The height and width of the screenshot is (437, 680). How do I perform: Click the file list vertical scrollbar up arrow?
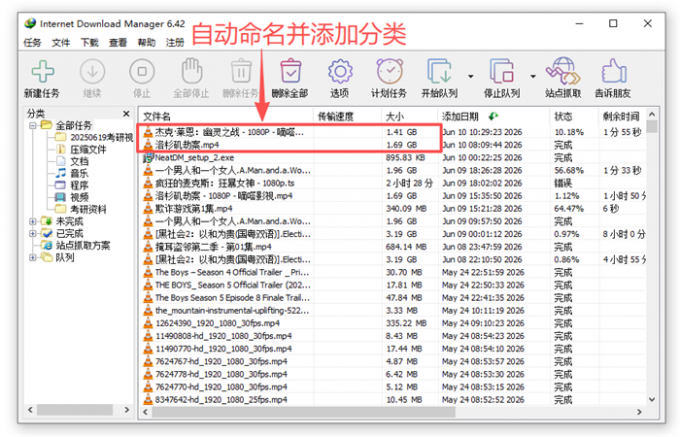point(651,114)
